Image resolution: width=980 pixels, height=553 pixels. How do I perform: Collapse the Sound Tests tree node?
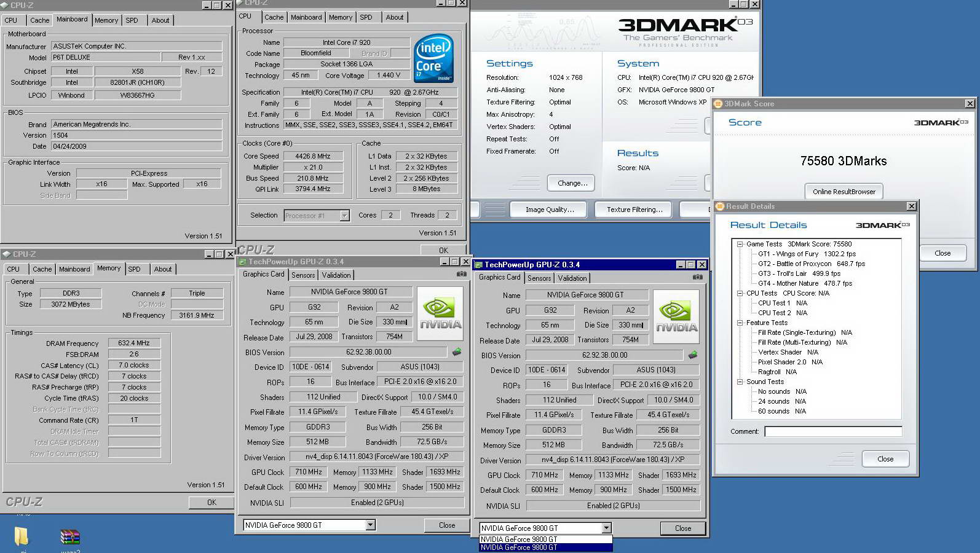740,382
